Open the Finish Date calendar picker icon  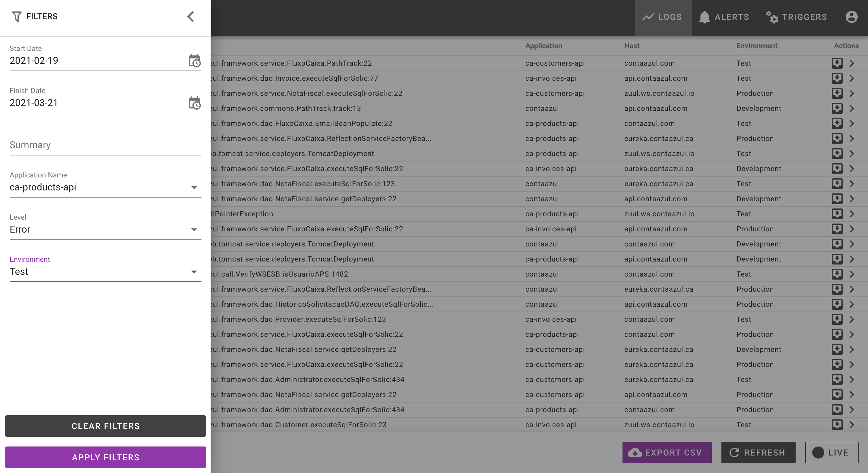coord(194,103)
